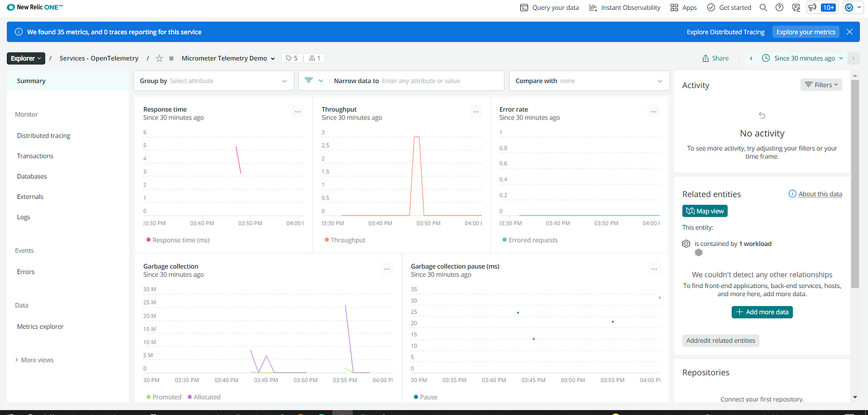Toggle Response time (ms) legend series
Image resolution: width=868 pixels, height=415 pixels.
[179, 240]
